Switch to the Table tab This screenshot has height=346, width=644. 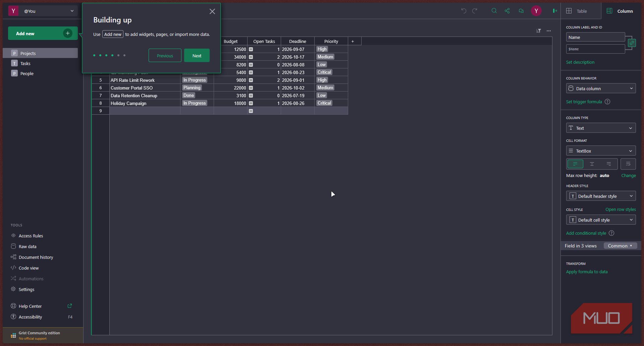(x=581, y=11)
